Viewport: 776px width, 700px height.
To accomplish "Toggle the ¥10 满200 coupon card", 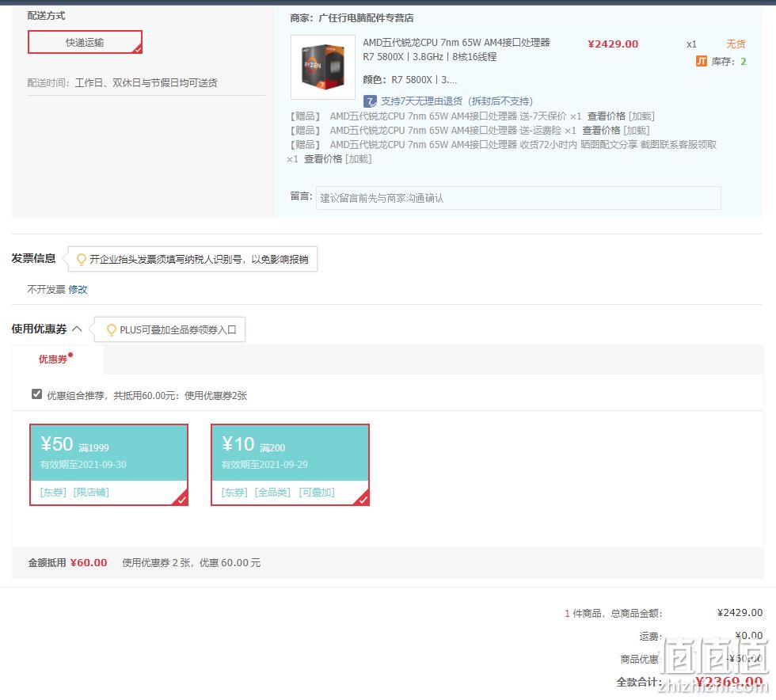I will [290, 465].
